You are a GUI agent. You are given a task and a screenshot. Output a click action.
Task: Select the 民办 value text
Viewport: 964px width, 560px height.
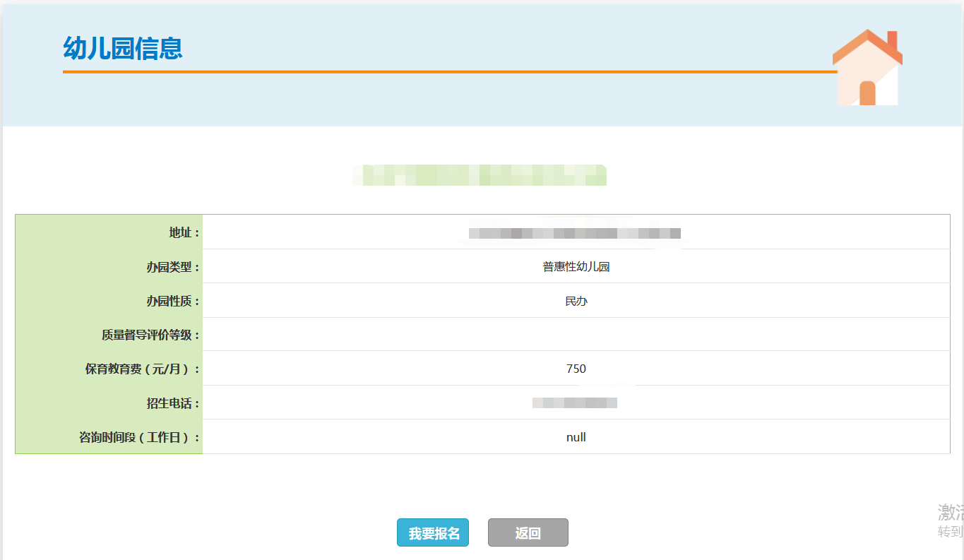[x=576, y=301]
